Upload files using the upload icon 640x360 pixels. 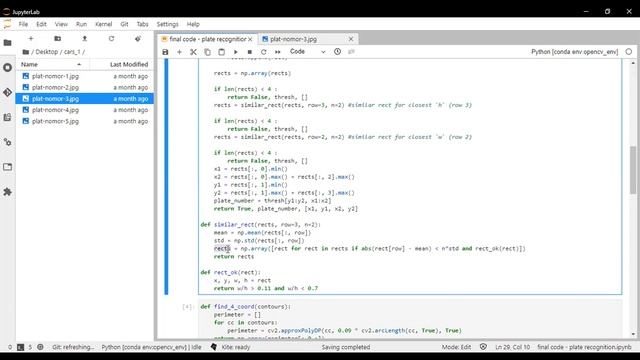84,38
